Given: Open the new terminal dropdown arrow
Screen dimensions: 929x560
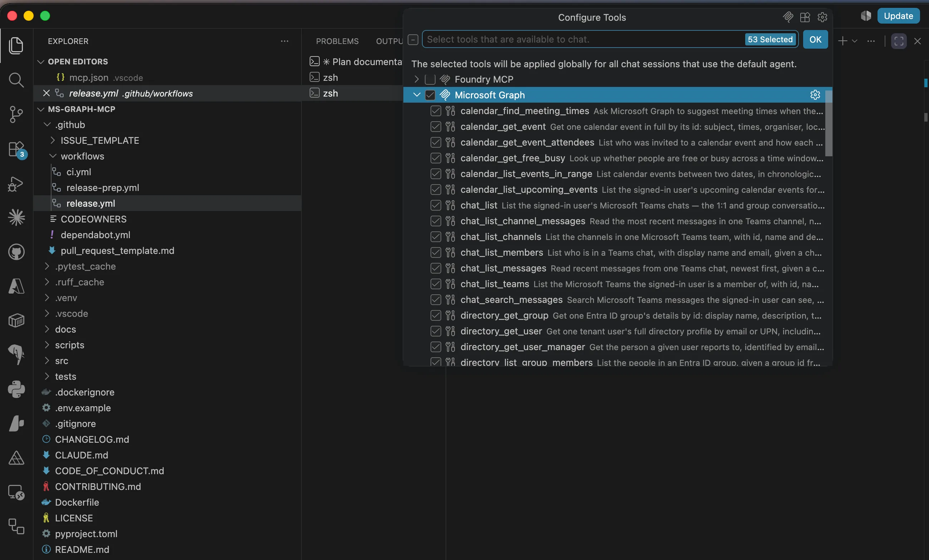Looking at the screenshot, I should [854, 41].
